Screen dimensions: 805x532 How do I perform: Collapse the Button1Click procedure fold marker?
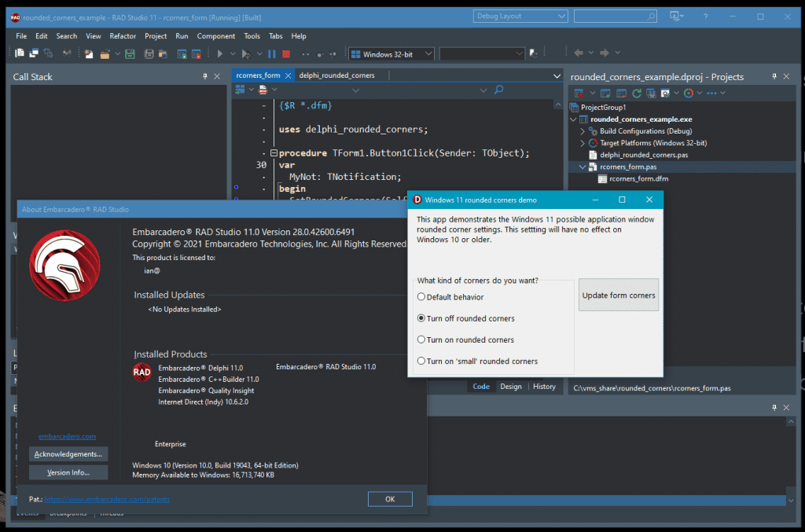coord(274,153)
